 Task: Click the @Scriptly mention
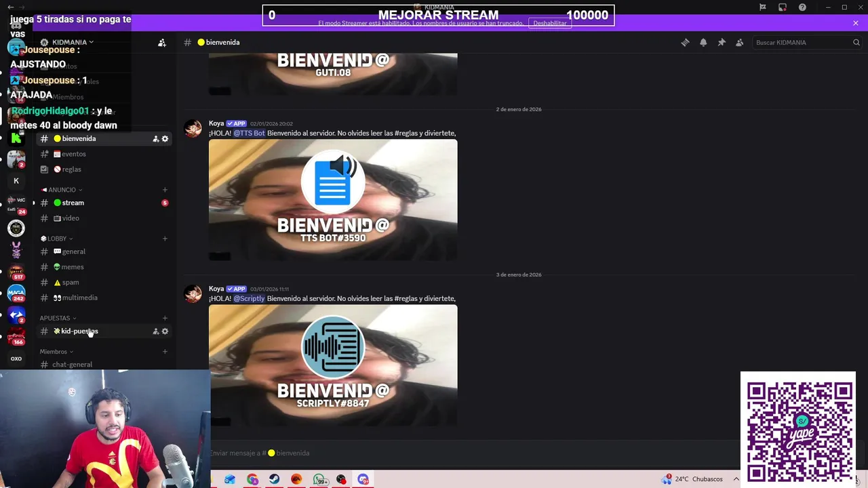(x=249, y=298)
